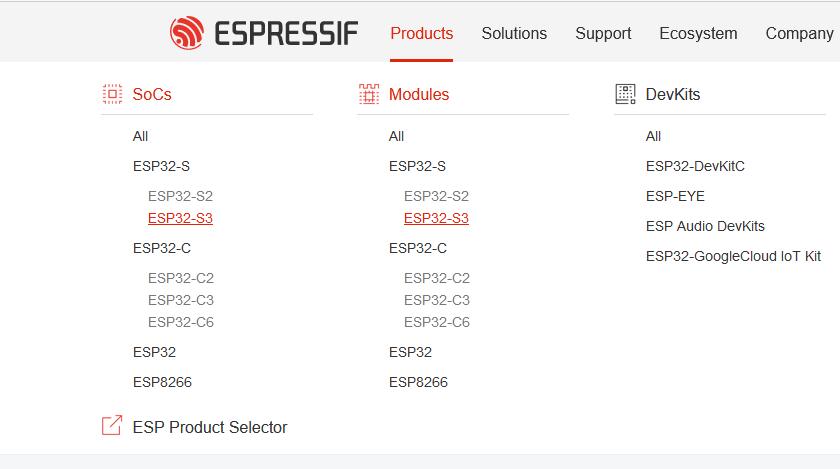Open ESP32-C3 in the Modules list
The width and height of the screenshot is (840, 469).
point(436,300)
